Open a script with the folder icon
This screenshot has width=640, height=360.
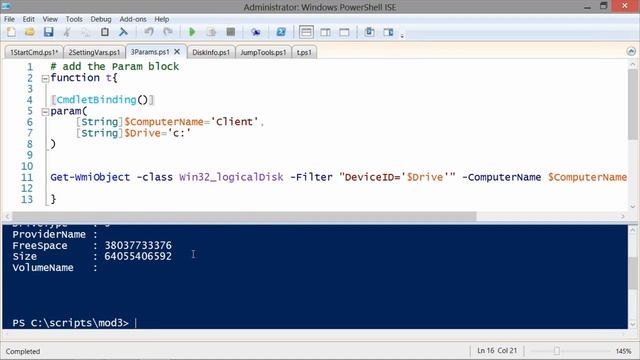(x=29, y=32)
